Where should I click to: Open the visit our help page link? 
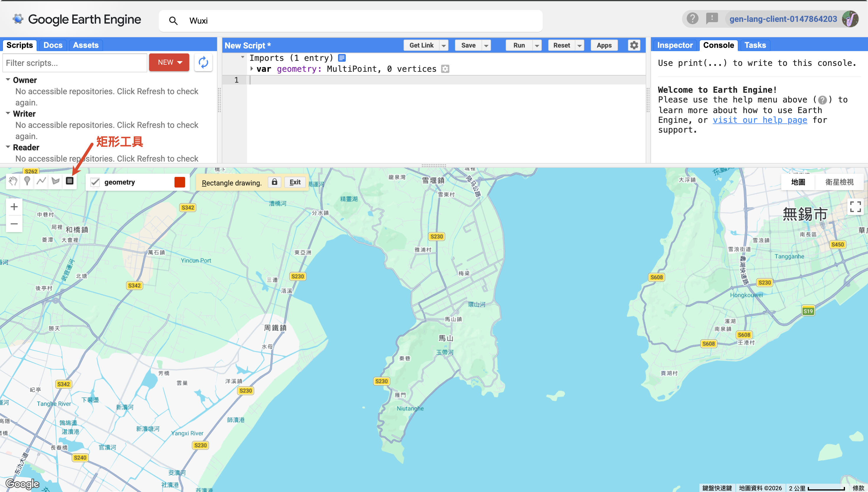(x=760, y=120)
